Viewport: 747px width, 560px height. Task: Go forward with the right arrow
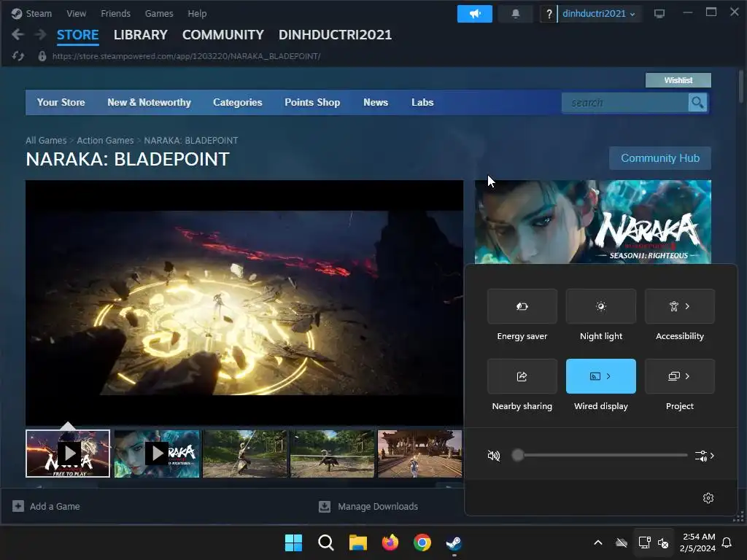[x=41, y=34]
